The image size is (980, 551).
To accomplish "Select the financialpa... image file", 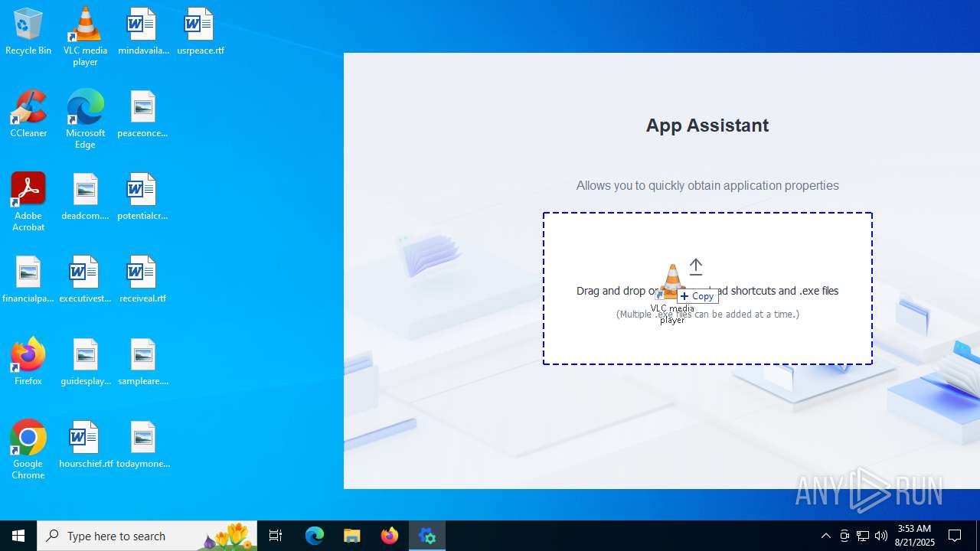I will pos(28,280).
